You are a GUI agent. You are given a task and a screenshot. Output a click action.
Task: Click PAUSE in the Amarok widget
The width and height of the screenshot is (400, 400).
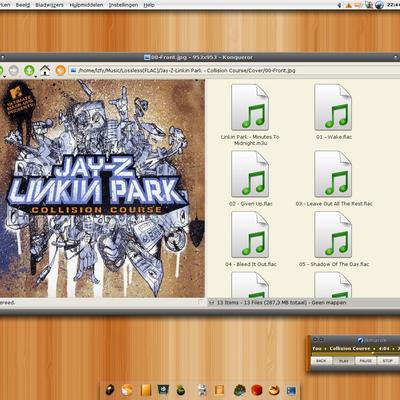[365, 361]
